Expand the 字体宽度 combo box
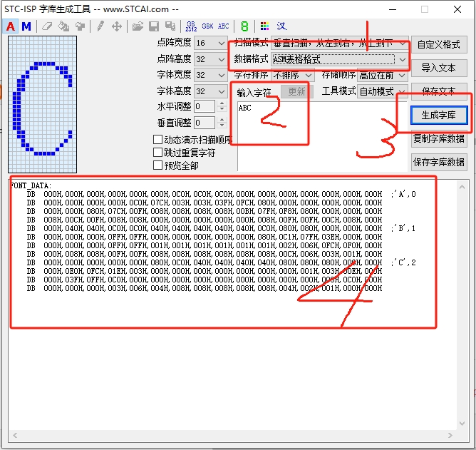Screen dimensions: 476x450 pos(211,75)
